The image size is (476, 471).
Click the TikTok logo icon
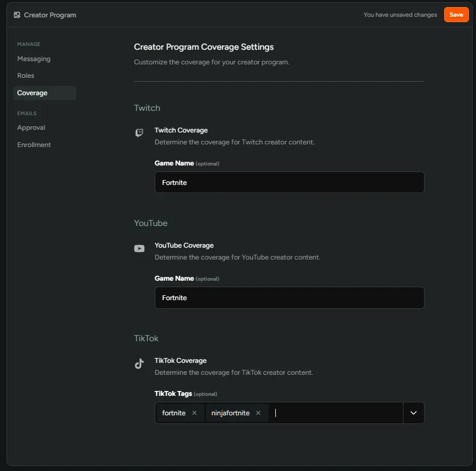pyautogui.click(x=139, y=364)
